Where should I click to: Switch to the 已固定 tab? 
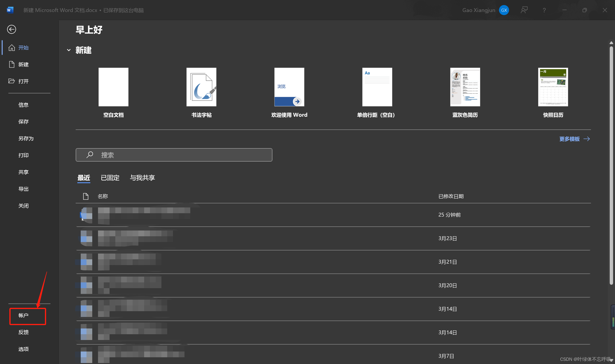click(x=110, y=178)
